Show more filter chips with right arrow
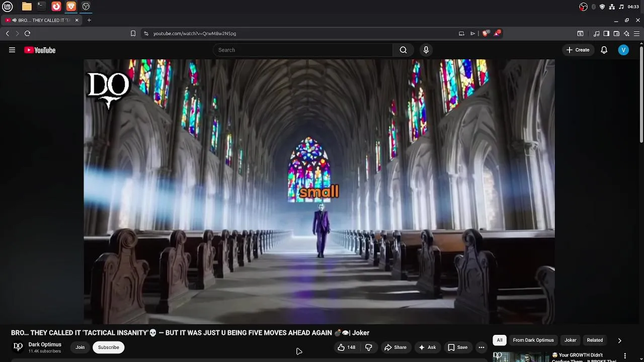The height and width of the screenshot is (362, 644). click(619, 340)
